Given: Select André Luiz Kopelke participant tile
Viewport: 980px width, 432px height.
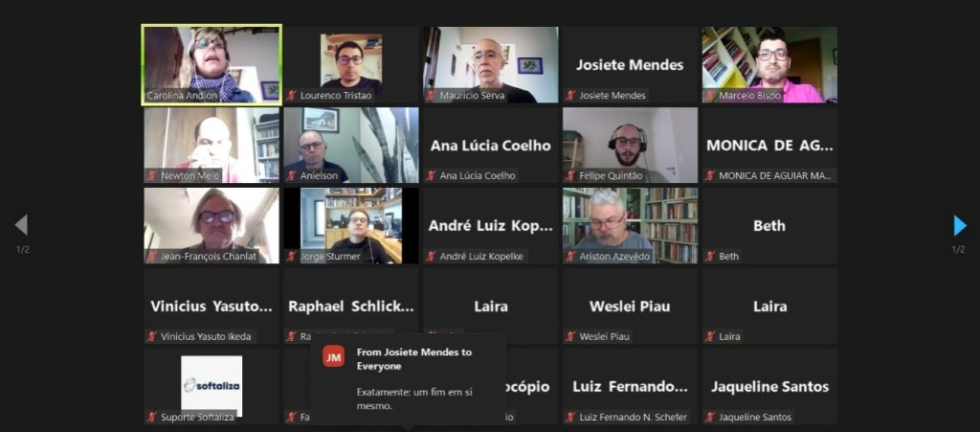Looking at the screenshot, I should point(491,226).
